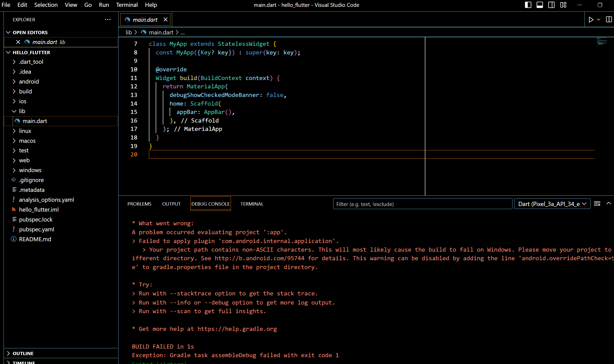Open the https://help.gradle.org link
Screen dimensions: 614x364
click(237, 329)
